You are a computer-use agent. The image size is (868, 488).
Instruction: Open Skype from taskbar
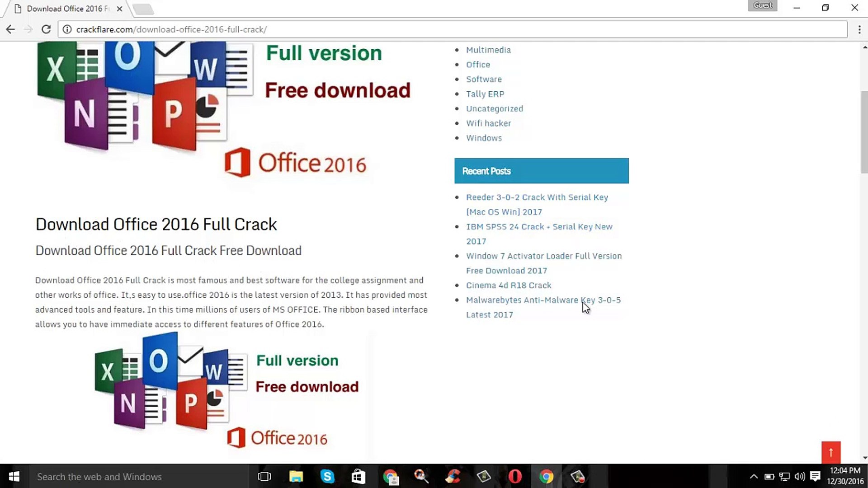tap(327, 477)
